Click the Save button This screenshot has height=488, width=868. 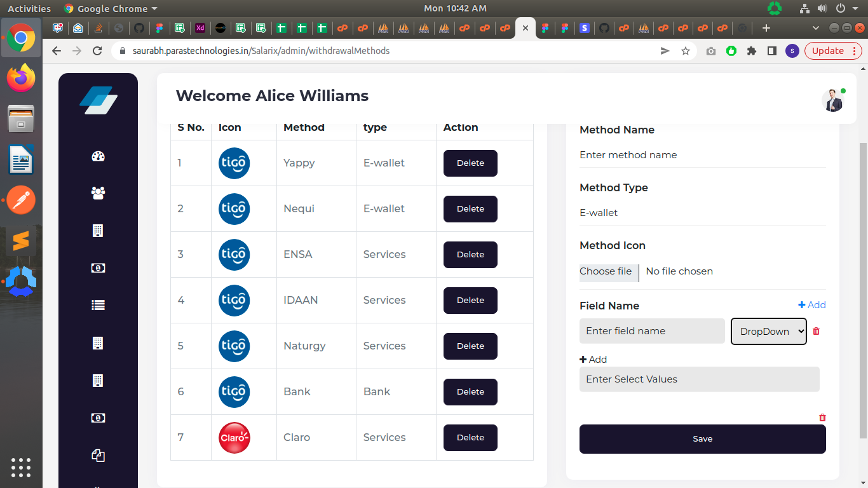click(x=702, y=439)
